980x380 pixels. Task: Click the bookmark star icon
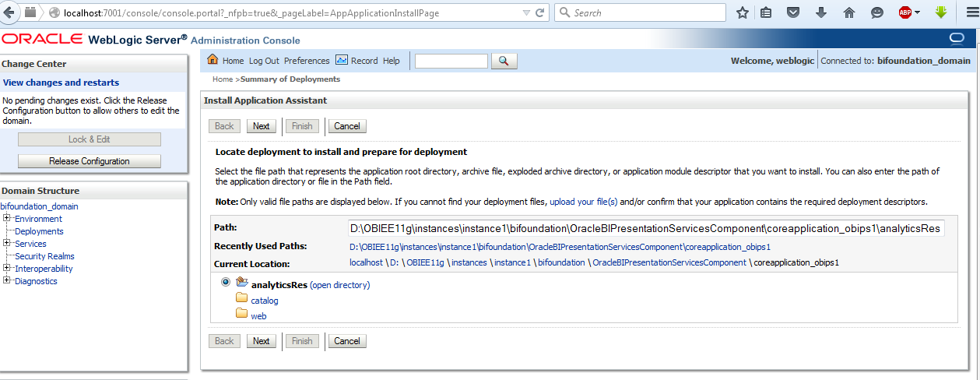tap(743, 12)
